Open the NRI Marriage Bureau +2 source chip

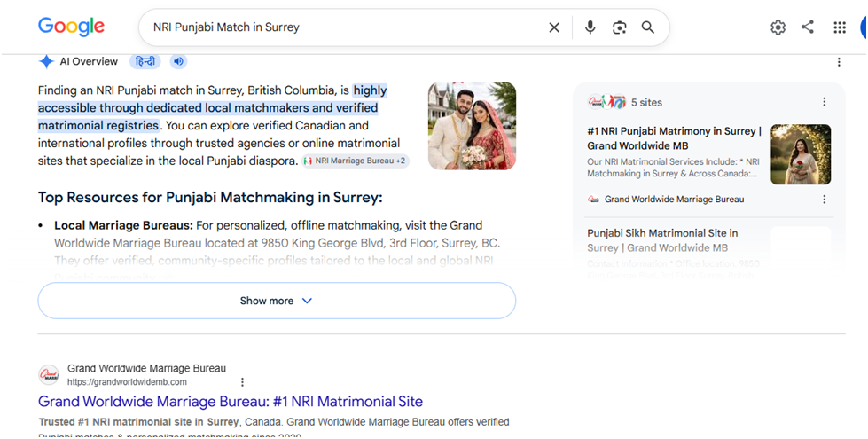[x=356, y=161]
